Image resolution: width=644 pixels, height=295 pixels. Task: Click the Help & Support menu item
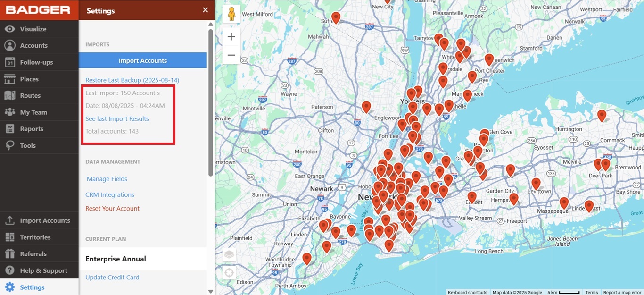click(39, 270)
